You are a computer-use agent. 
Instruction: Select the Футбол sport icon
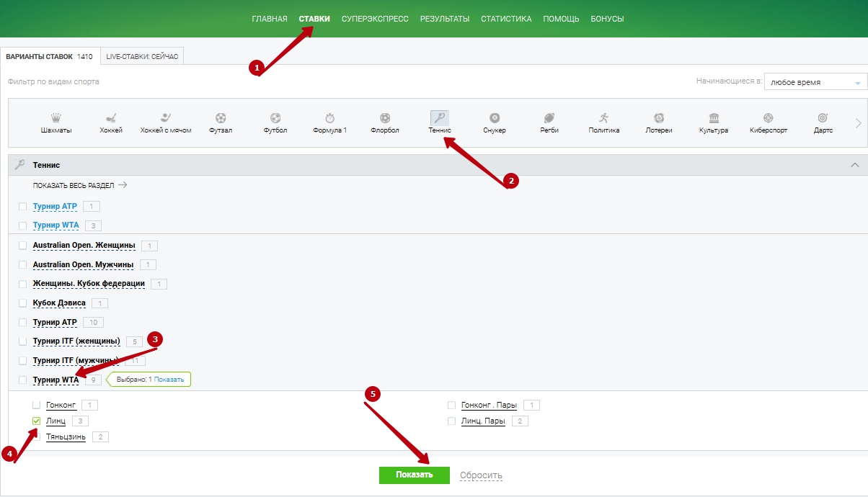click(275, 118)
